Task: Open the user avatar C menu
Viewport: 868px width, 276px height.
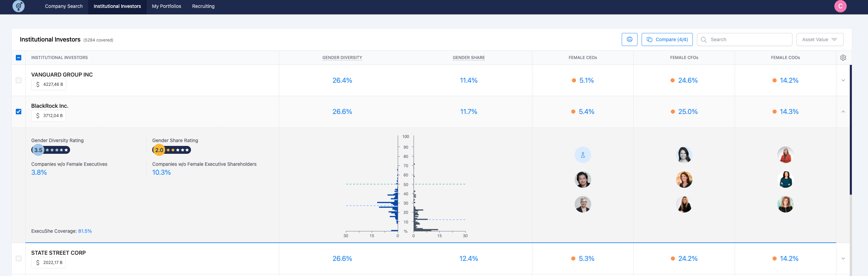Action: pos(840,6)
